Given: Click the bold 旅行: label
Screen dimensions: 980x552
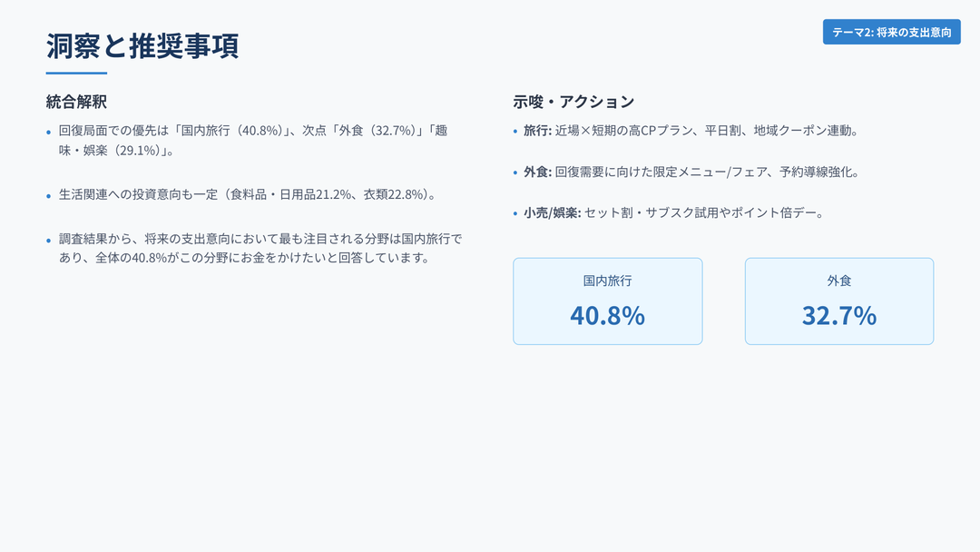Looking at the screenshot, I should coord(537,131).
